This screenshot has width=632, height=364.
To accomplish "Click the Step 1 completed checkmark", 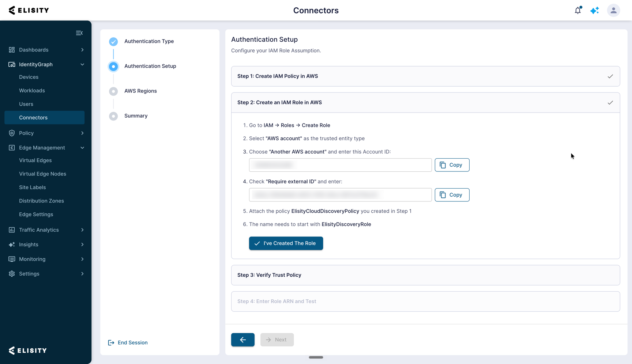I will 610,76.
